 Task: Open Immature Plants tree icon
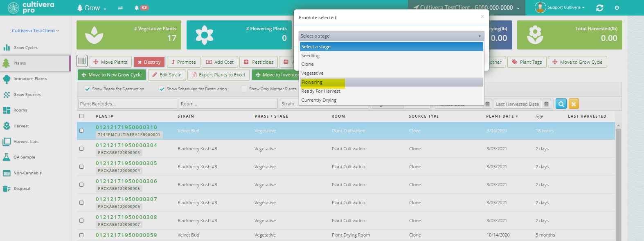click(7, 79)
